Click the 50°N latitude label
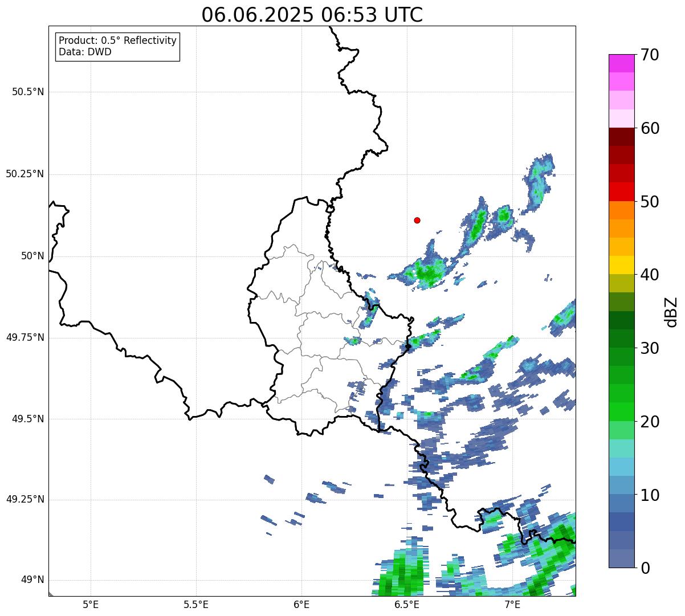This screenshot has height=616, width=685. pyautogui.click(x=32, y=256)
